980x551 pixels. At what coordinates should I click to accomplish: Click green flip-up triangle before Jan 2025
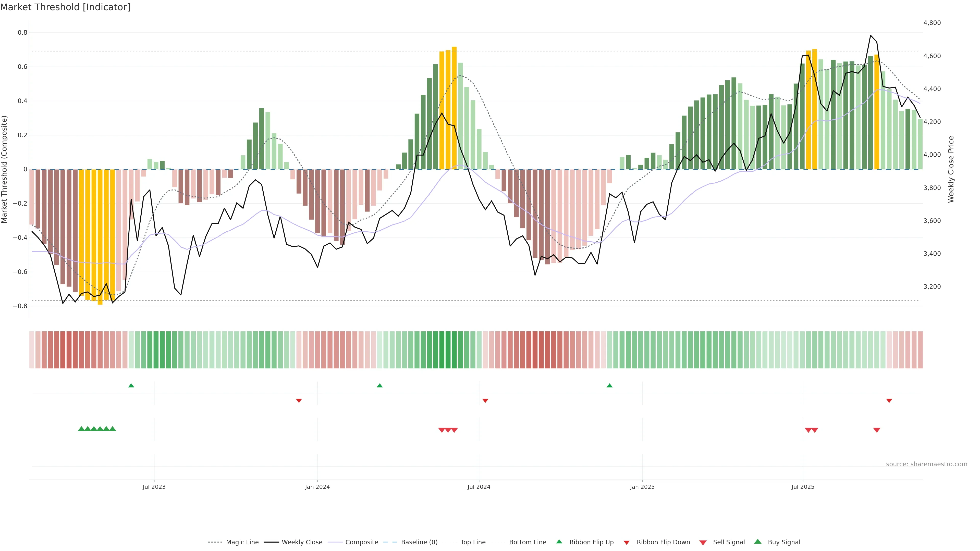click(609, 386)
